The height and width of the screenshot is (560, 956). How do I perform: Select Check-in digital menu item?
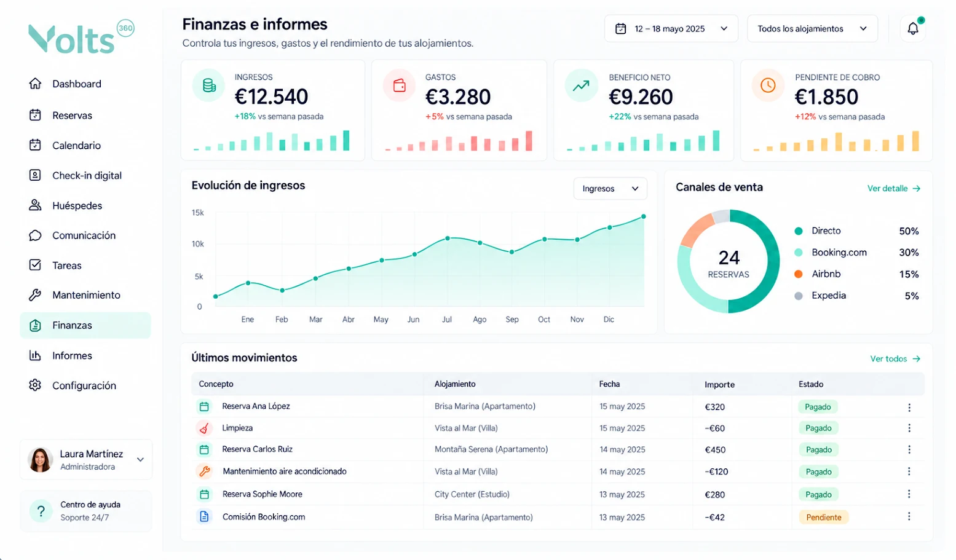point(85,175)
